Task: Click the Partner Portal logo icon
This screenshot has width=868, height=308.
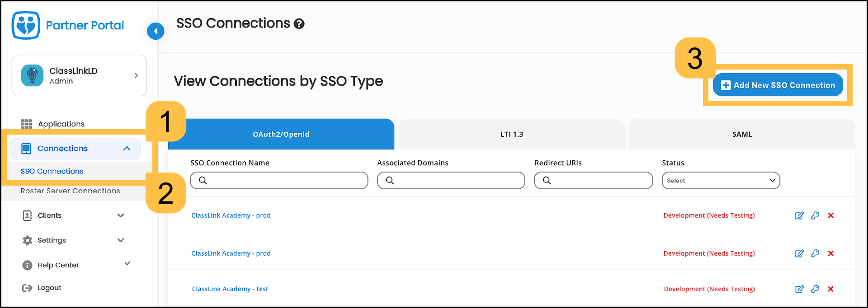Action: point(26,25)
